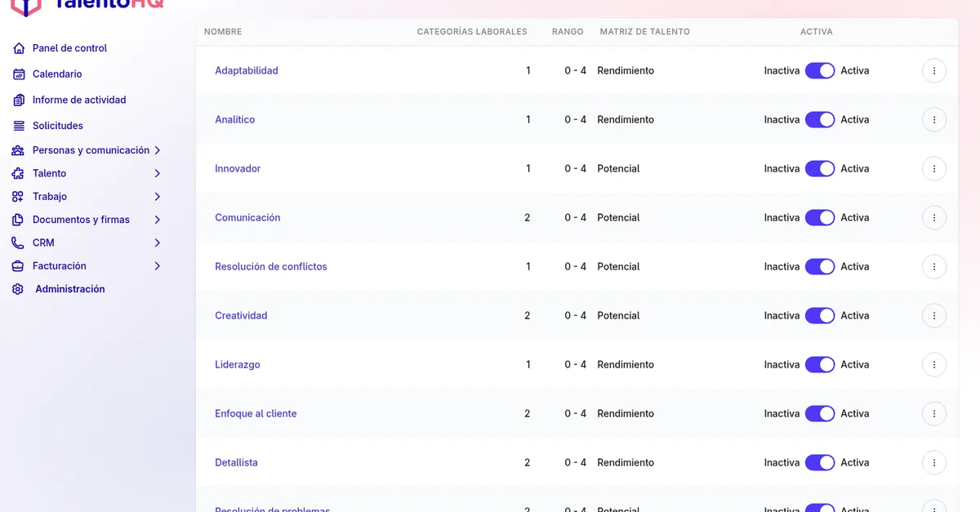Click the ACTIVA column header
Viewport: 980px width, 512px height.
(x=817, y=32)
